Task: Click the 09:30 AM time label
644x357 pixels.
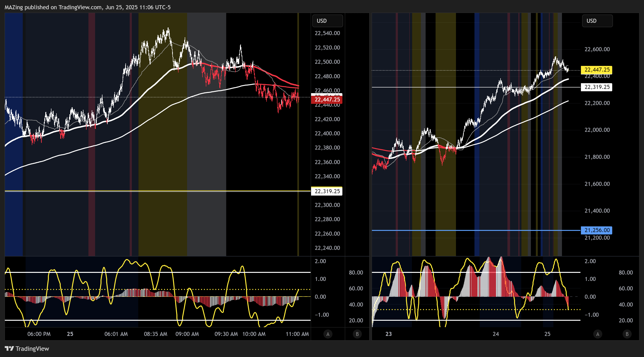Action: tap(226, 334)
